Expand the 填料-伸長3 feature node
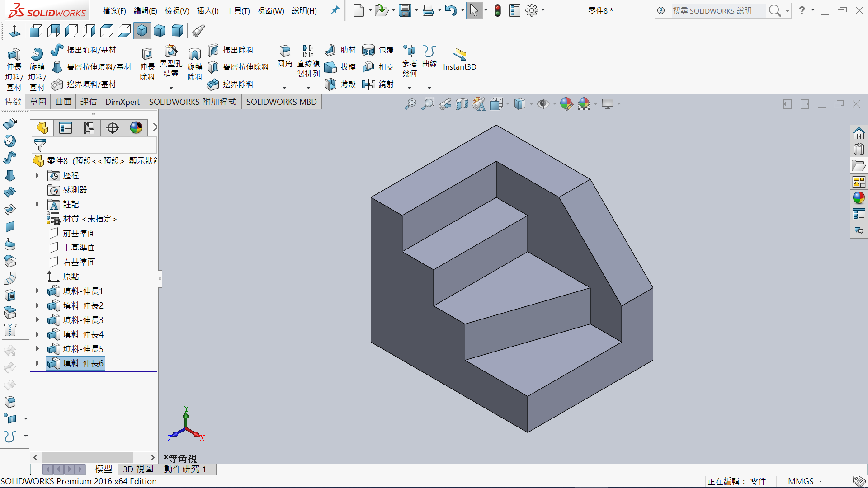This screenshot has width=868, height=488. coord(38,320)
